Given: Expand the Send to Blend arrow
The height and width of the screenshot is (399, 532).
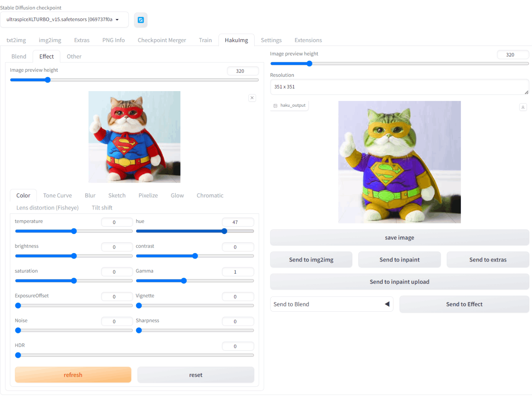Looking at the screenshot, I should click(387, 304).
